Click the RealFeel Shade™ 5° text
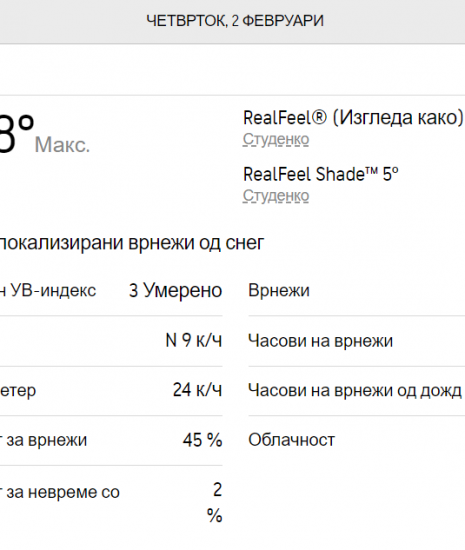This screenshot has height=550, width=465. (x=321, y=174)
